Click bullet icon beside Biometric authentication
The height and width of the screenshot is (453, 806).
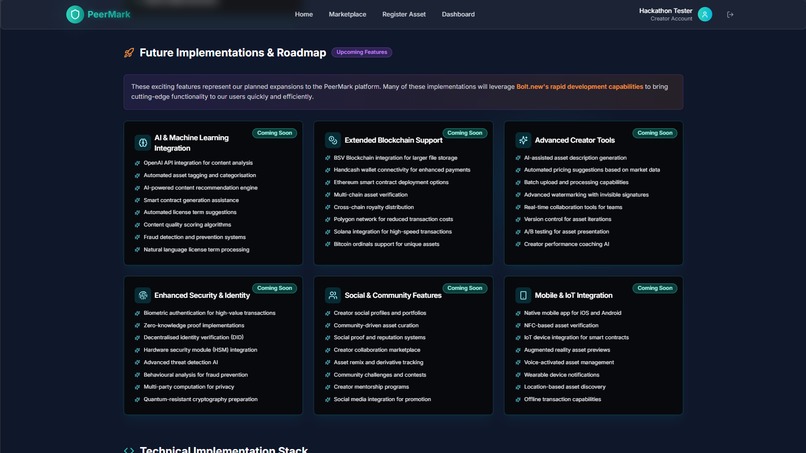(x=137, y=313)
